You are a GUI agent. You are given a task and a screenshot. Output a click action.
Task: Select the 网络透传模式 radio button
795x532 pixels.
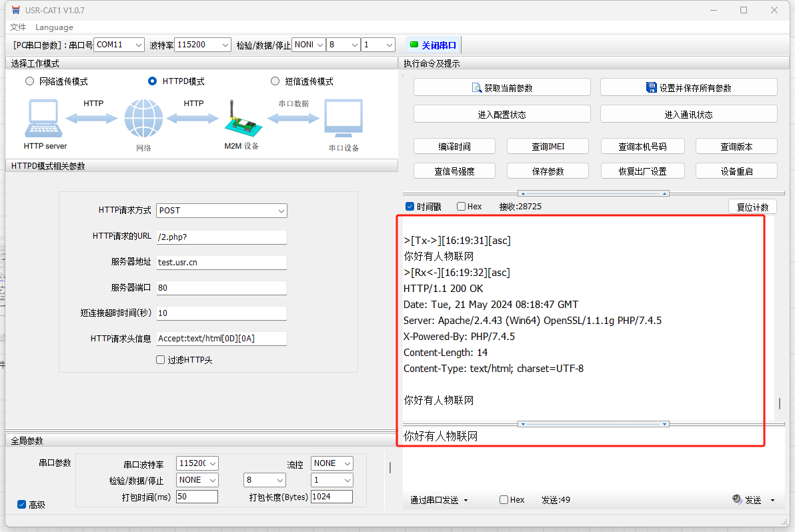click(x=29, y=81)
